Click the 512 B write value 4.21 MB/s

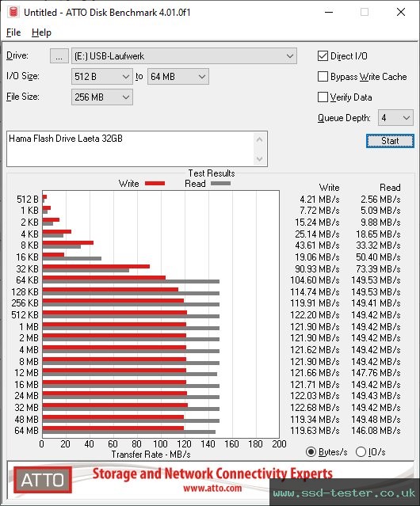pyautogui.click(x=319, y=200)
